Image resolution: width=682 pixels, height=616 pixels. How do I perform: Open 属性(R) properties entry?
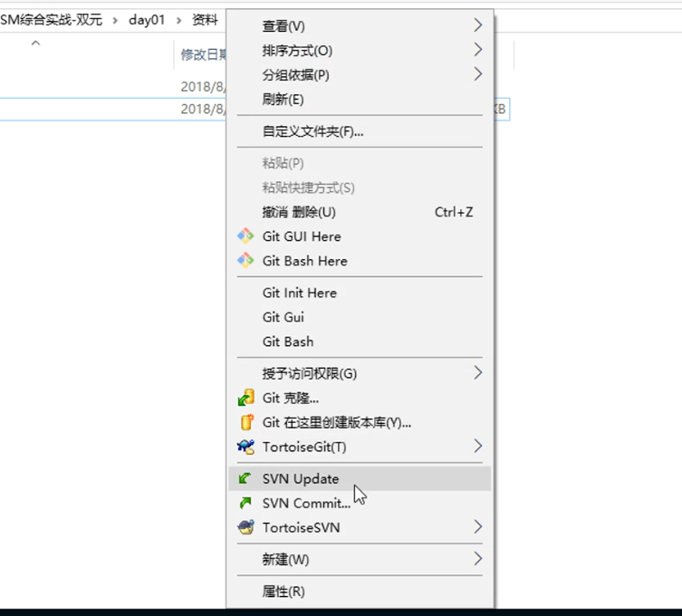[360, 592]
